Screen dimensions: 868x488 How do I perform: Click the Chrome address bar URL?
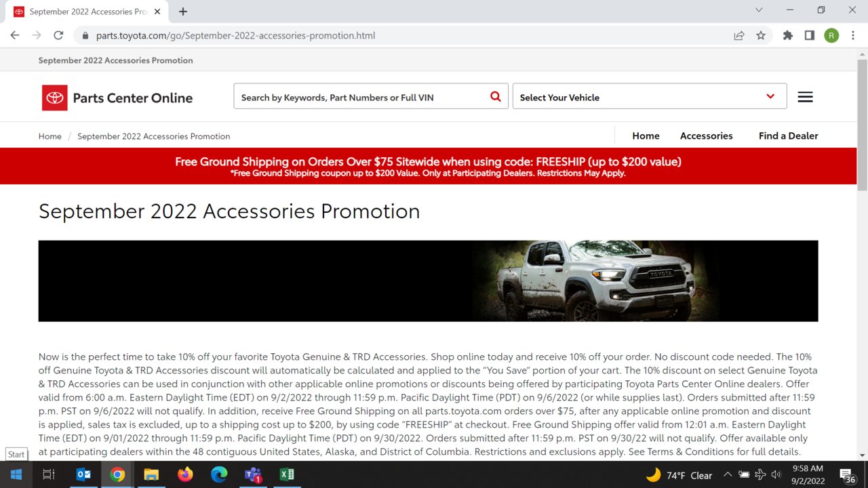pos(235,35)
